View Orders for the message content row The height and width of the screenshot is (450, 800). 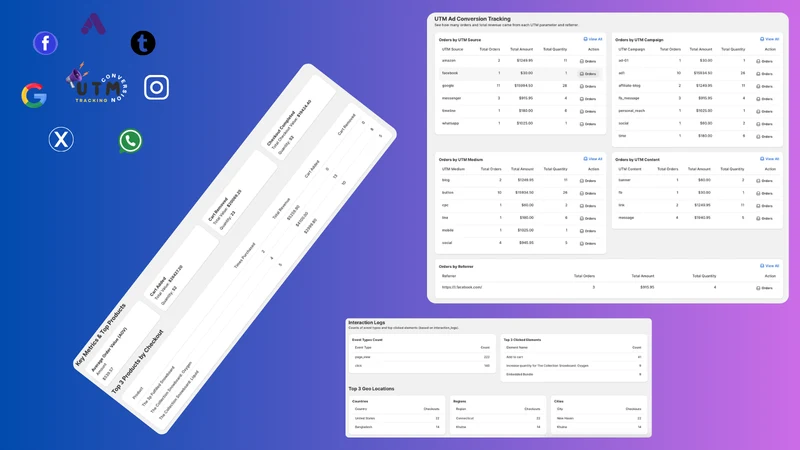pos(764,218)
